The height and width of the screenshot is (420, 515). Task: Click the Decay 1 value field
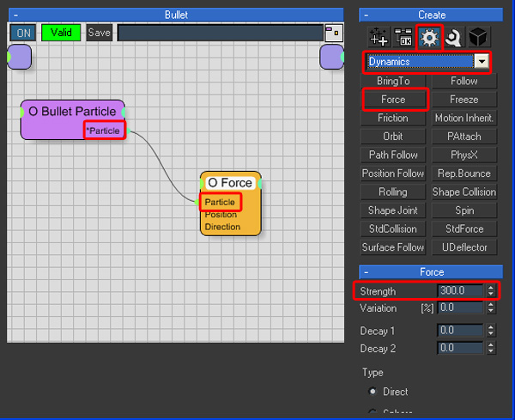coord(460,331)
